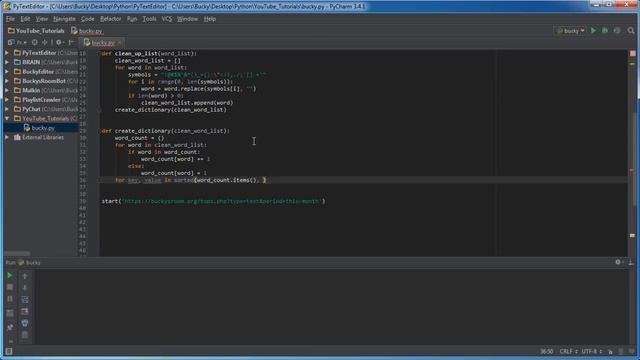This screenshot has width=640, height=360.
Task: Go up the stack trace arrow
Action: pos(25,276)
